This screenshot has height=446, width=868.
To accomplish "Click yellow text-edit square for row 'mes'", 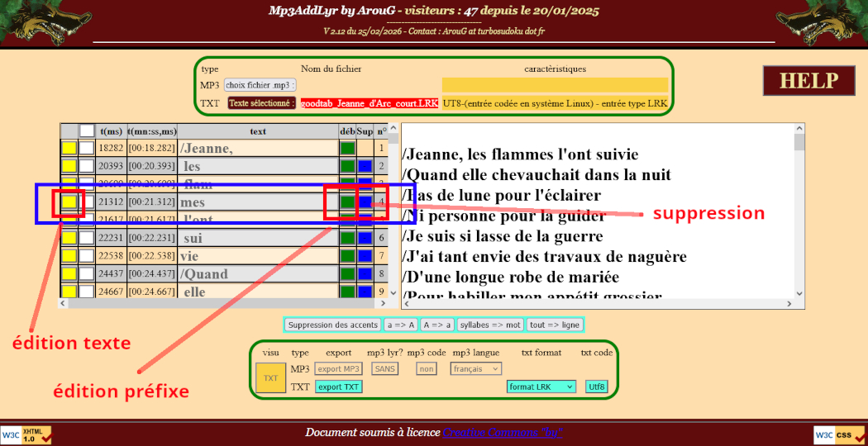I will pos(69,202).
